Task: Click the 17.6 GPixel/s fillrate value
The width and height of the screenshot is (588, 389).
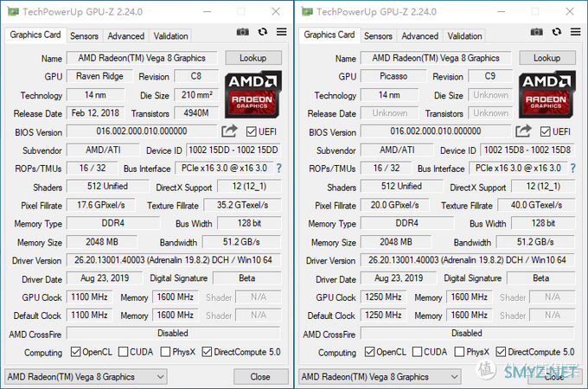Action: 101,205
